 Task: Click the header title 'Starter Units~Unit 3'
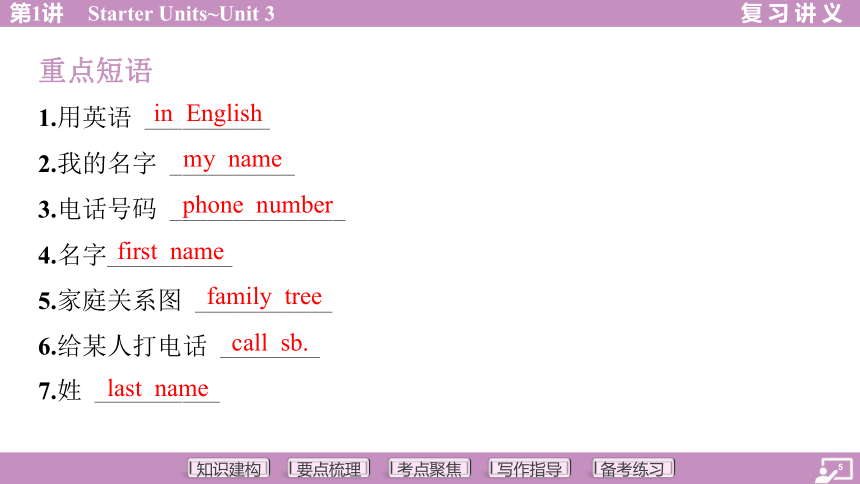[181, 14]
